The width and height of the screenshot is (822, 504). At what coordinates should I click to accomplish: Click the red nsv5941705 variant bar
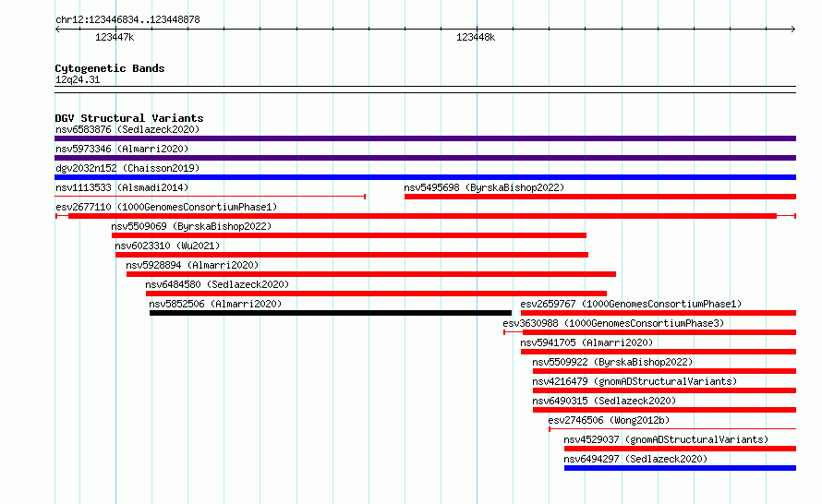pyautogui.click(x=659, y=352)
